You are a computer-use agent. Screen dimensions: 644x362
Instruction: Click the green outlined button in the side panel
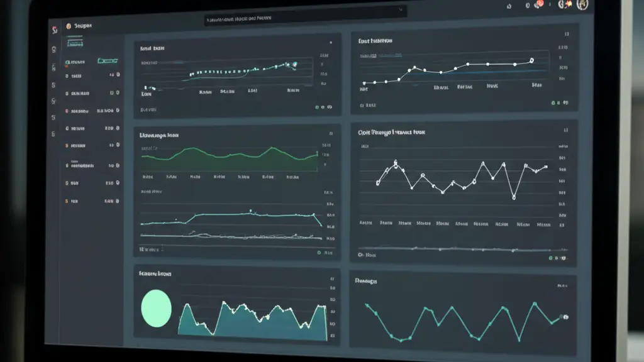pos(108,61)
